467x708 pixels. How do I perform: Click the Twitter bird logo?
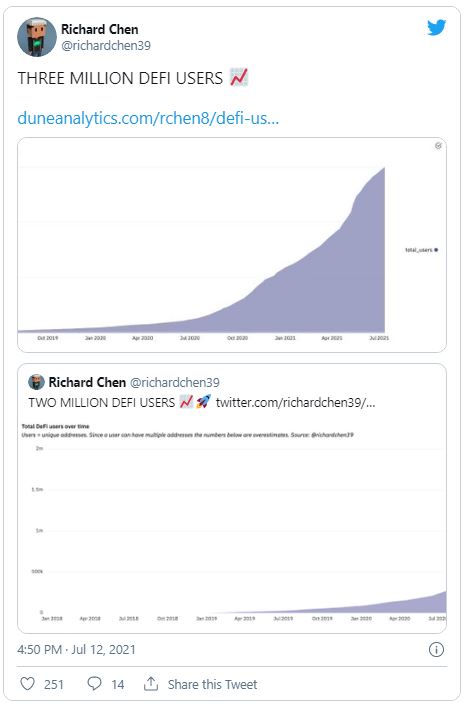436,28
